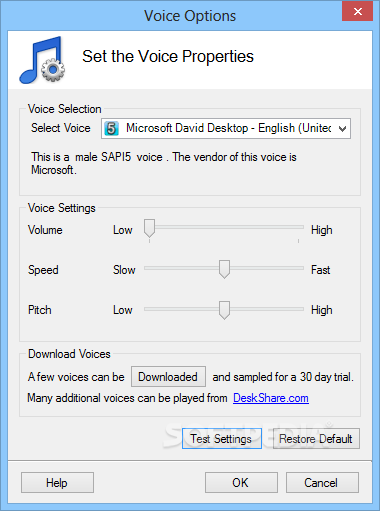Click the Volume slider thumb
This screenshot has width=380, height=511.
click(x=149, y=228)
